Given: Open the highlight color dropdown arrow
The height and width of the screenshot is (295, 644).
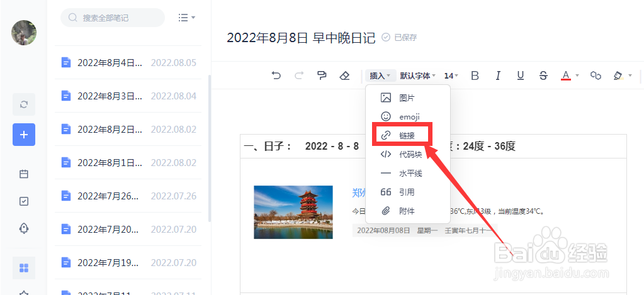Looking at the screenshot, I should click(x=630, y=75).
